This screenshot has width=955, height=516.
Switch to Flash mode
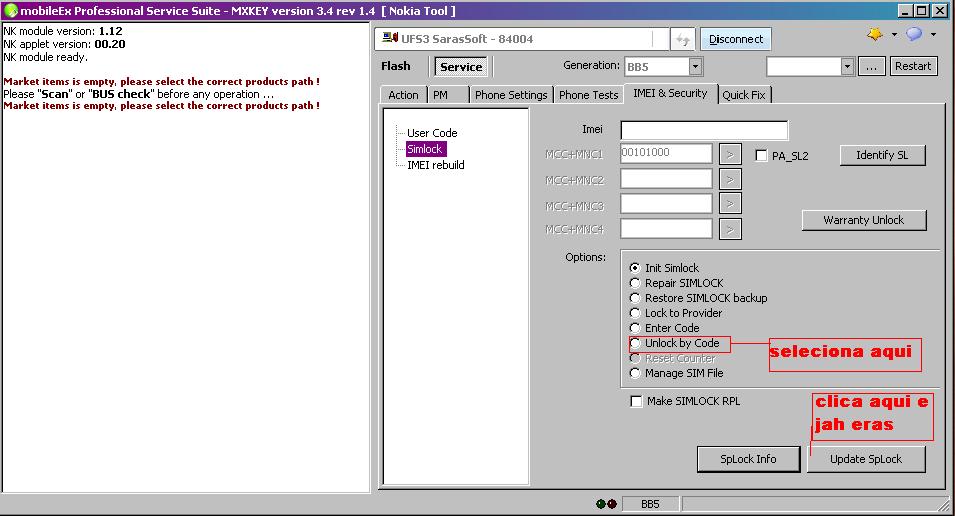pyautogui.click(x=396, y=66)
